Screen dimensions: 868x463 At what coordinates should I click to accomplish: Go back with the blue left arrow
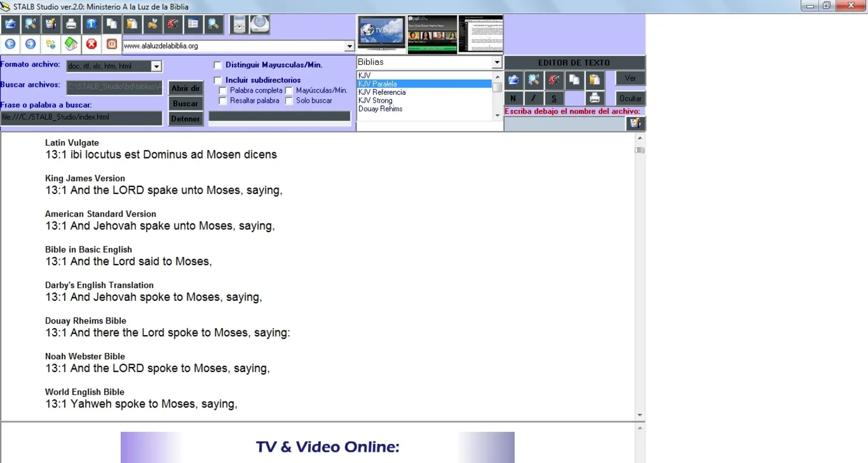(10, 44)
